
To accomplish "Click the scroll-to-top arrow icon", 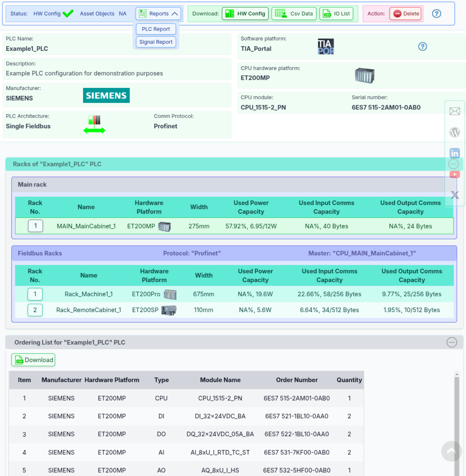I will point(451,451).
